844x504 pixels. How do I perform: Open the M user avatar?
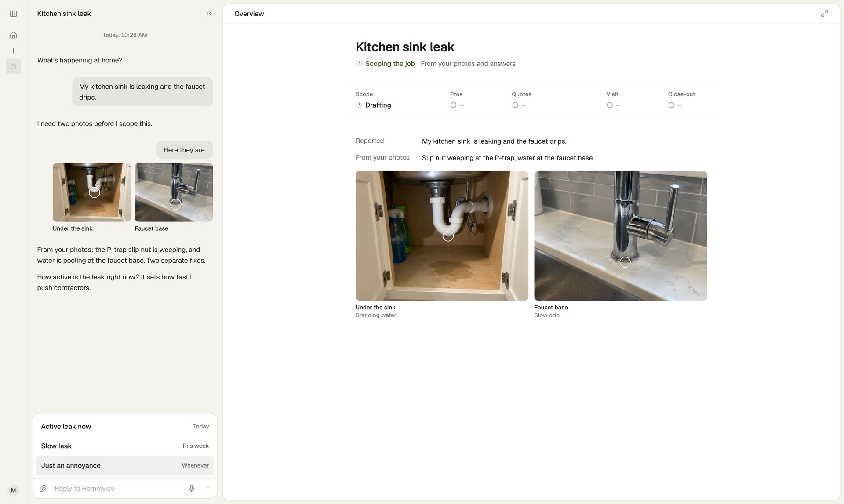14,490
